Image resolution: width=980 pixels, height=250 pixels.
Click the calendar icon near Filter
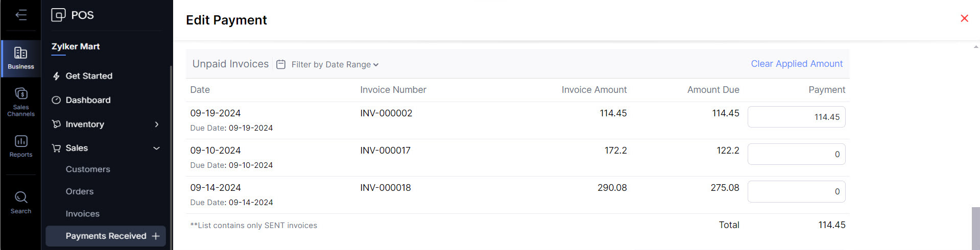pos(281,64)
